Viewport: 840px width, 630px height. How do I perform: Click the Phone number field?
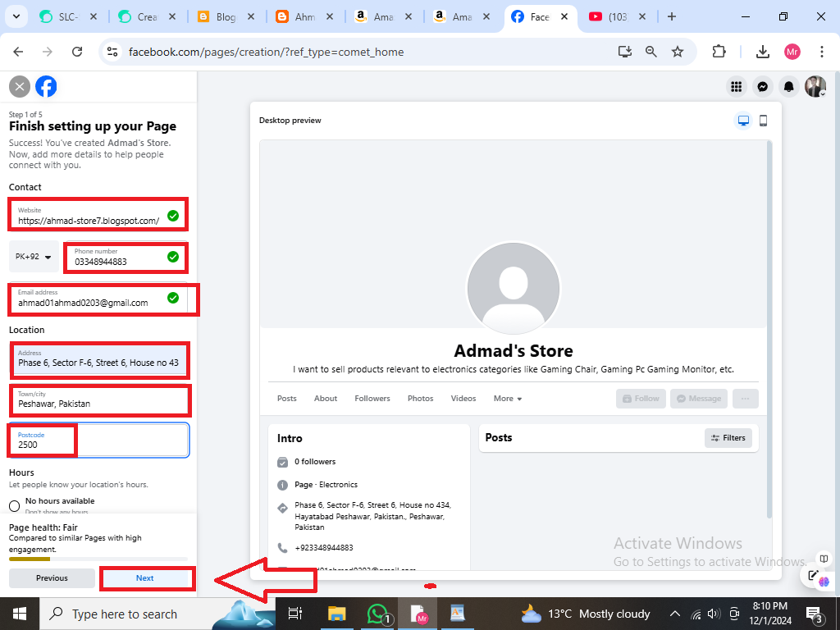pyautogui.click(x=126, y=257)
